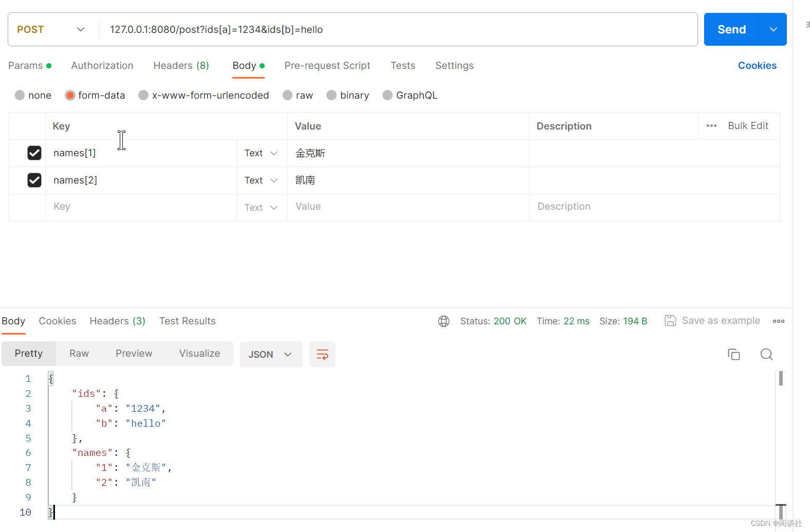Click the "names" key in response JSON
Viewport: 810px width, 532px height.
92,453
